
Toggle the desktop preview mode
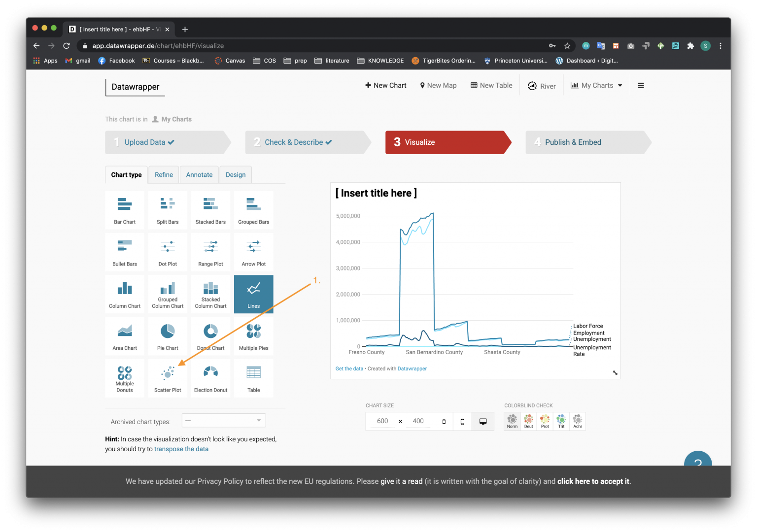pyautogui.click(x=483, y=421)
